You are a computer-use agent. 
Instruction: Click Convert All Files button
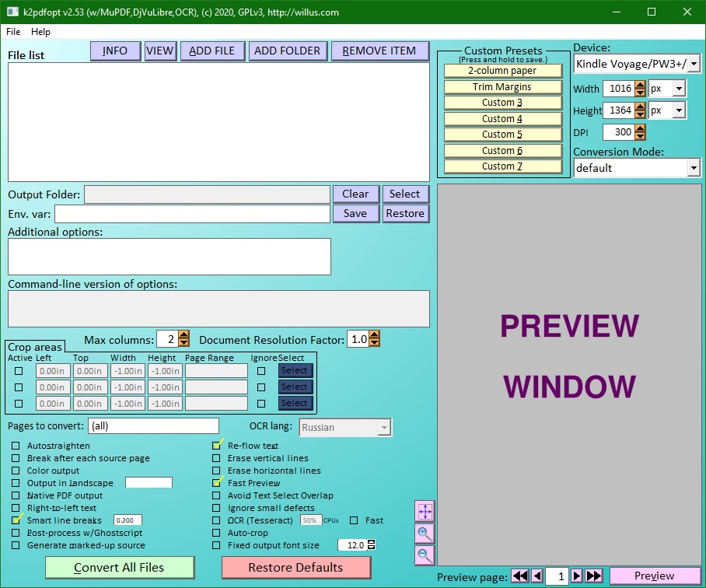(119, 567)
